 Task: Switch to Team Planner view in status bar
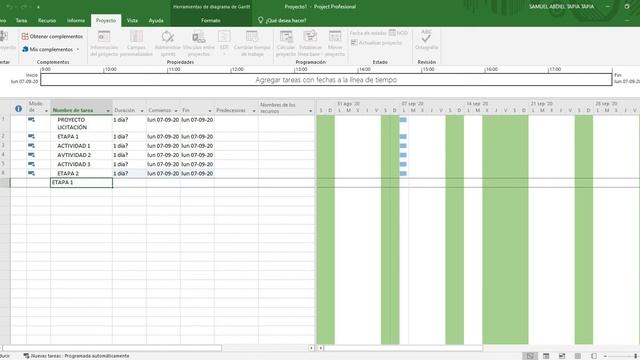click(x=562, y=356)
